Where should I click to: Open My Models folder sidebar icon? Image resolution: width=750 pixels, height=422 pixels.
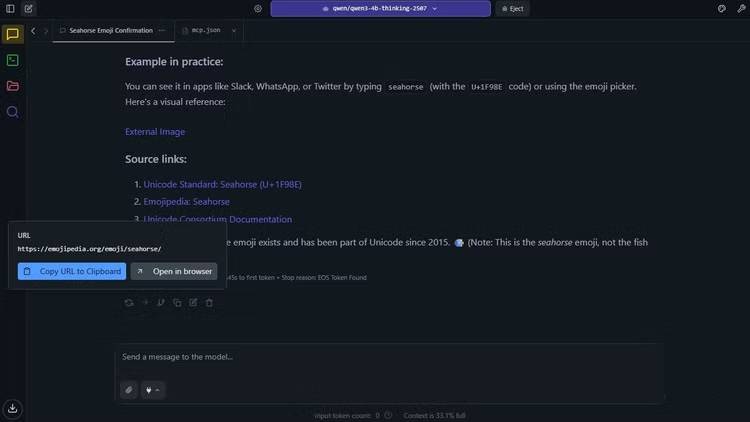tap(13, 86)
